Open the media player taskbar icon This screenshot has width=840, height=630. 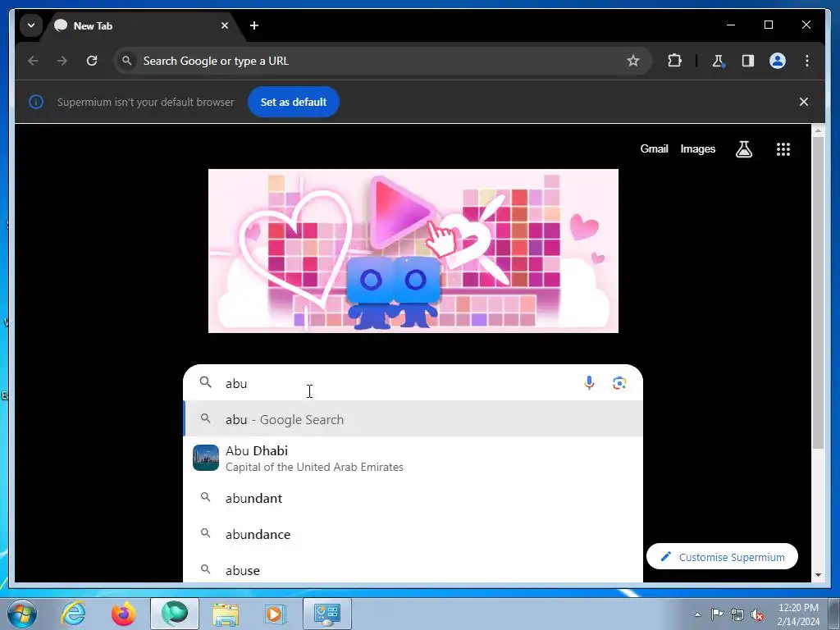point(276,614)
